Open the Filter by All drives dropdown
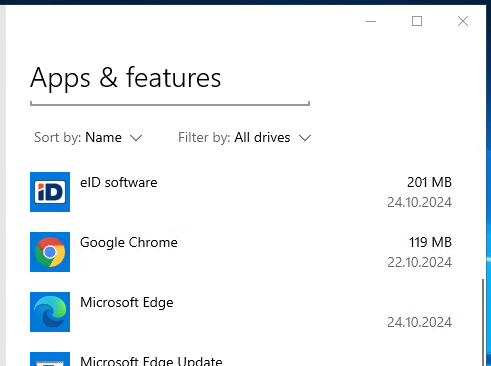This screenshot has width=491, height=366. click(x=245, y=137)
